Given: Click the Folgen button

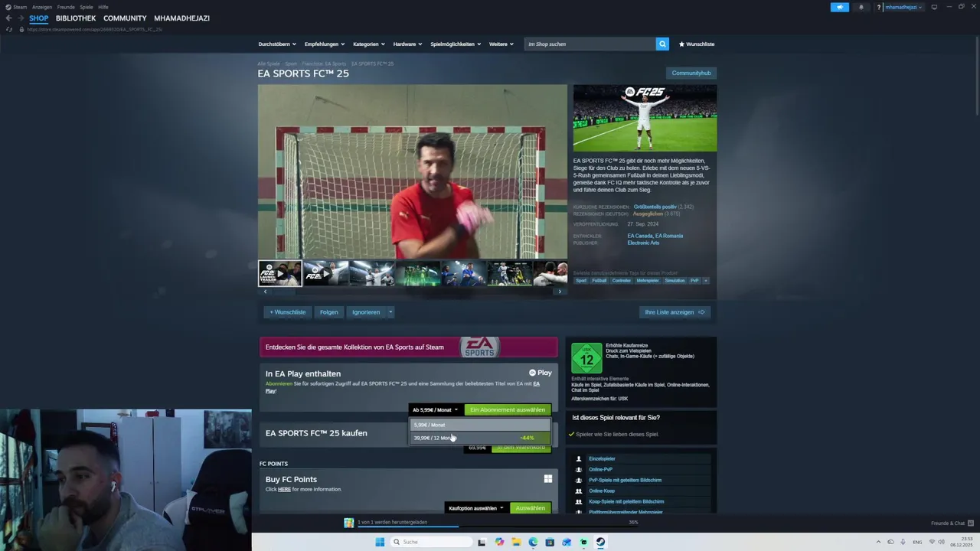Looking at the screenshot, I should [x=329, y=312].
